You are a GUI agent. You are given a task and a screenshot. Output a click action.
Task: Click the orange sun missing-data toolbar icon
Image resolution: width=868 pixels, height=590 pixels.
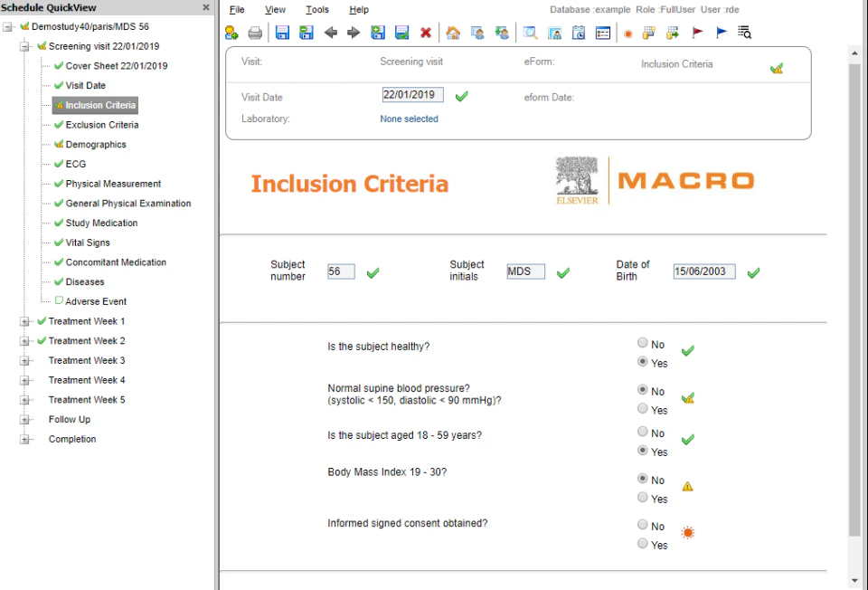[627, 33]
